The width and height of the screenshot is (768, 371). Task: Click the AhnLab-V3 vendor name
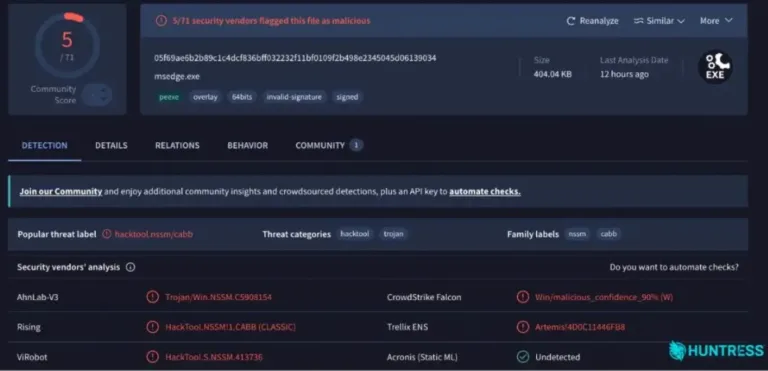tap(38, 297)
